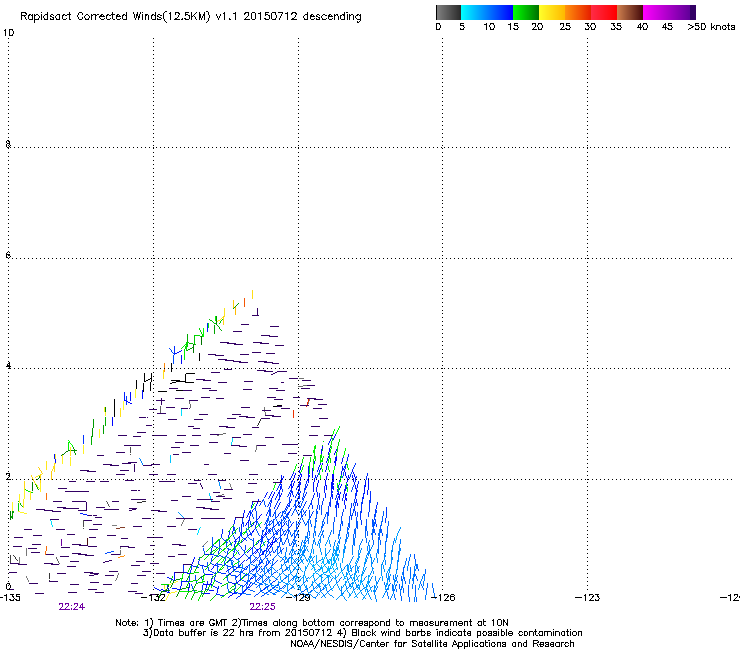Click the -123 longitude axis label

click(x=588, y=598)
